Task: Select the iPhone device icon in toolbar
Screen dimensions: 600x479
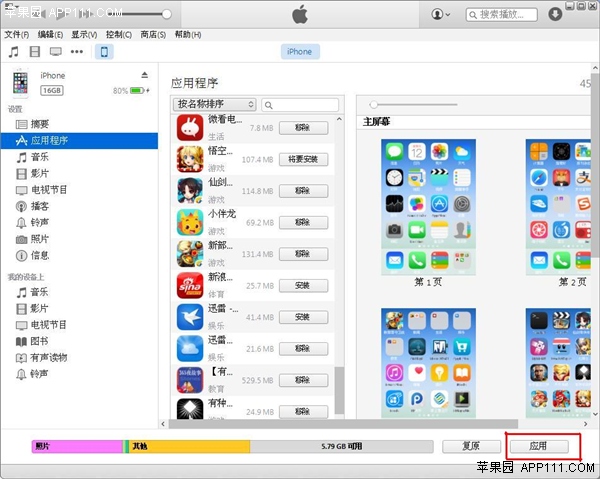Action: [104, 51]
